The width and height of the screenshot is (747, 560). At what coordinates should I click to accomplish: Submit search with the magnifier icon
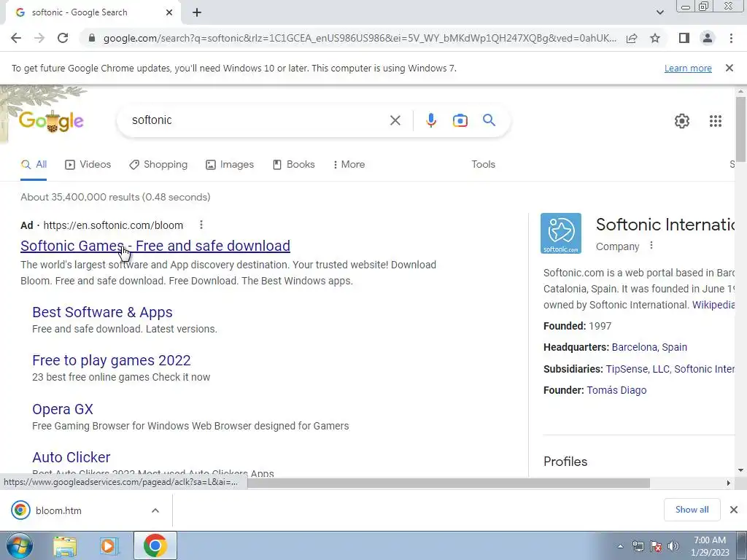coord(489,120)
